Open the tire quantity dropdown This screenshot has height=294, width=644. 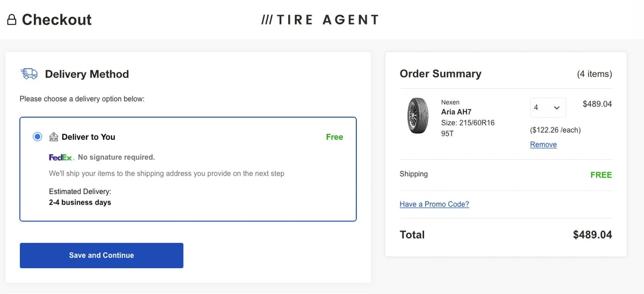[x=547, y=107]
